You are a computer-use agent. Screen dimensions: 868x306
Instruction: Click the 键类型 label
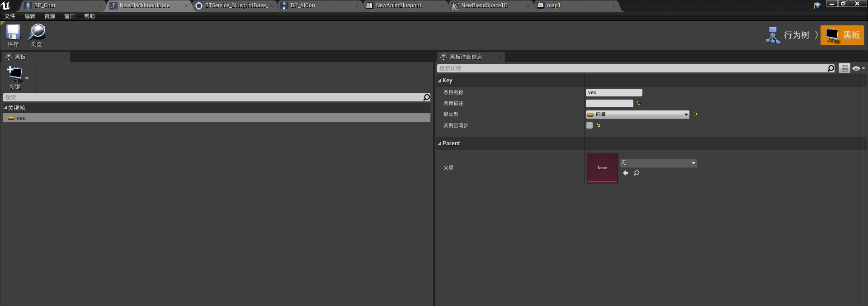click(451, 115)
